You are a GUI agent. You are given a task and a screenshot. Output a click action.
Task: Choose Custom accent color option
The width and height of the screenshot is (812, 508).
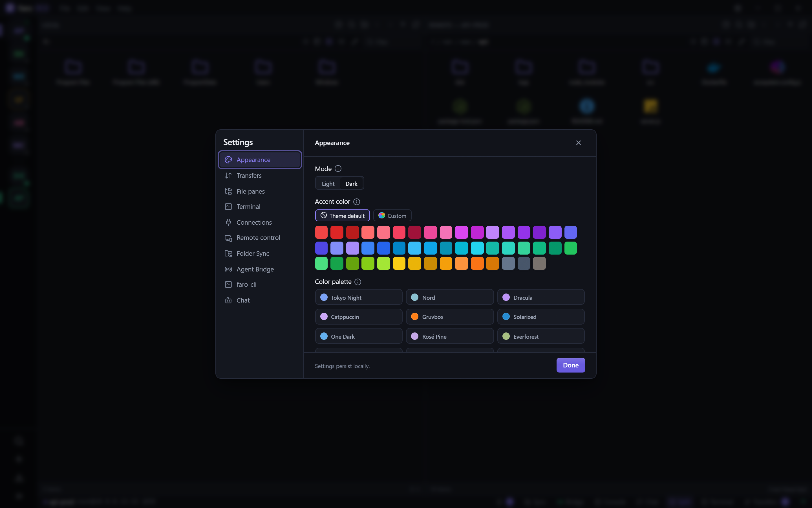pyautogui.click(x=392, y=216)
